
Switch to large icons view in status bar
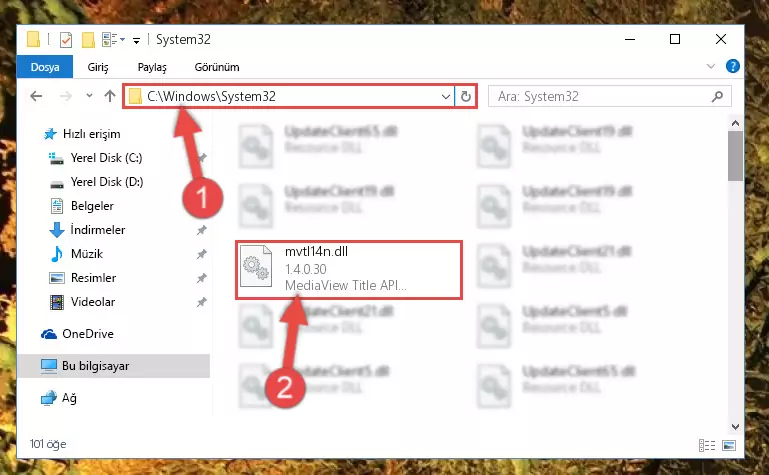(x=729, y=445)
